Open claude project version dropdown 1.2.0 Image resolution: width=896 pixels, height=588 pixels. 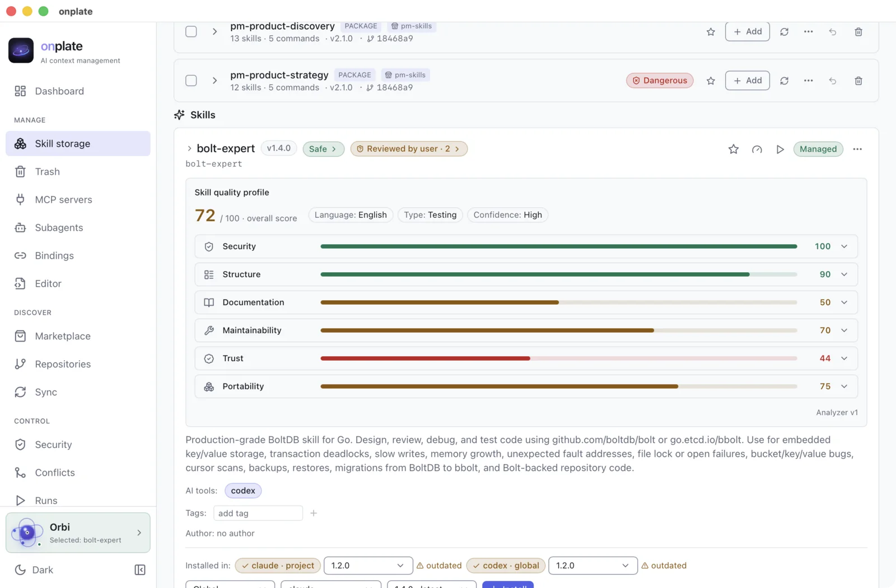[368, 566]
